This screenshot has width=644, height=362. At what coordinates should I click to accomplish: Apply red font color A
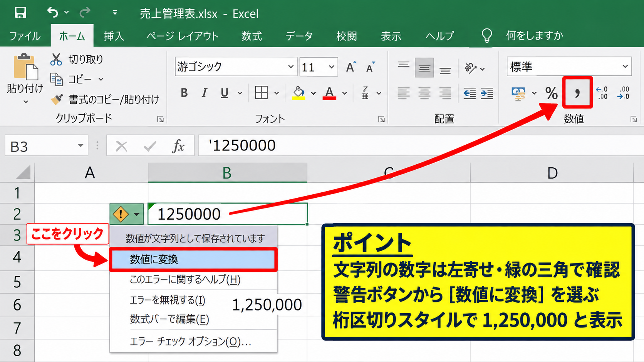point(329,93)
